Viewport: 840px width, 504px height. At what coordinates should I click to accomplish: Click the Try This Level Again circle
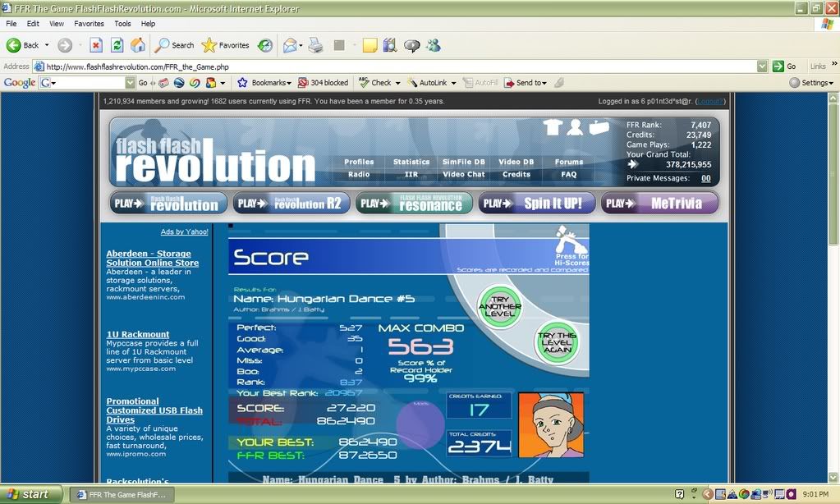pos(558,343)
